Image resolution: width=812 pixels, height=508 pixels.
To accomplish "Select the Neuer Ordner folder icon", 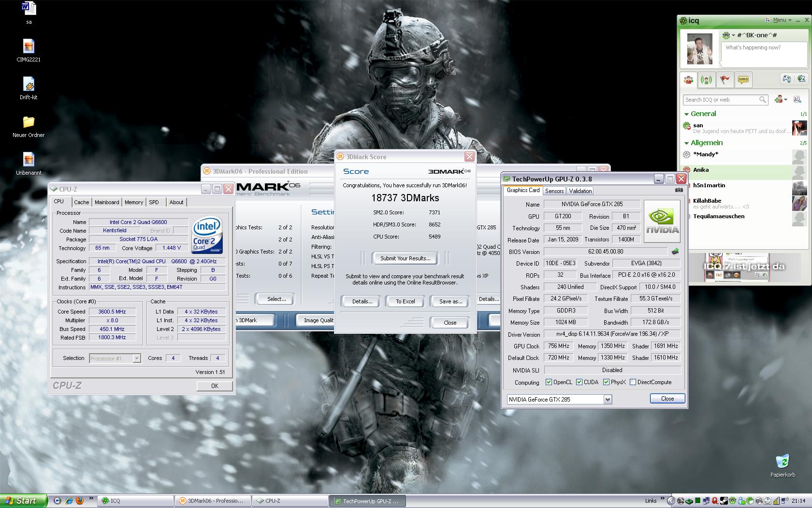I will 29,126.
